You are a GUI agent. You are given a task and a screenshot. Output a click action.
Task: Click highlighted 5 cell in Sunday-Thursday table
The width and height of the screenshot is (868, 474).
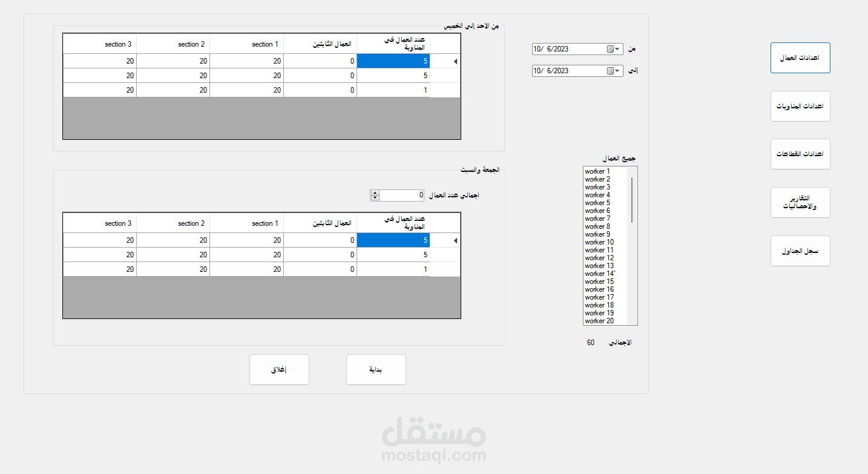pyautogui.click(x=393, y=61)
